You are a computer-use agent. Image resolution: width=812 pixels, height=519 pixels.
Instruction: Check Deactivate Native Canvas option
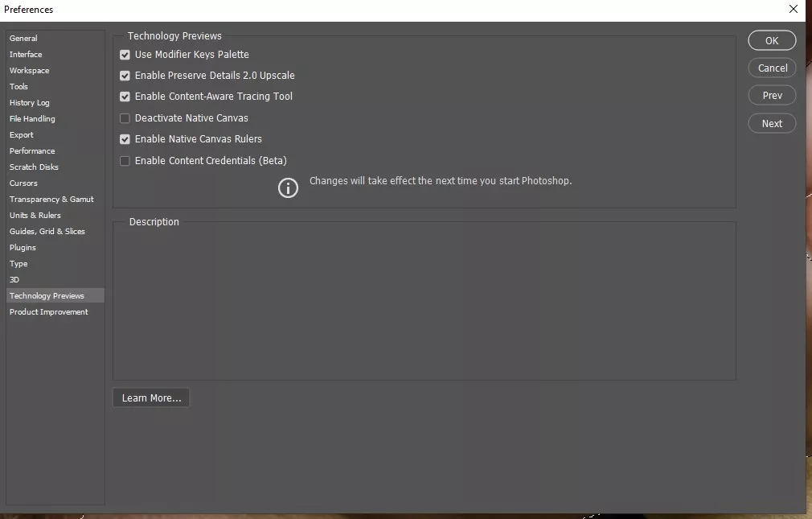pyautogui.click(x=125, y=118)
